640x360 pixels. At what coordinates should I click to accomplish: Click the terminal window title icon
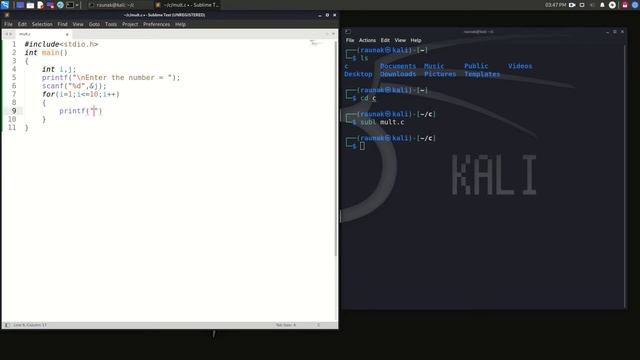348,31
